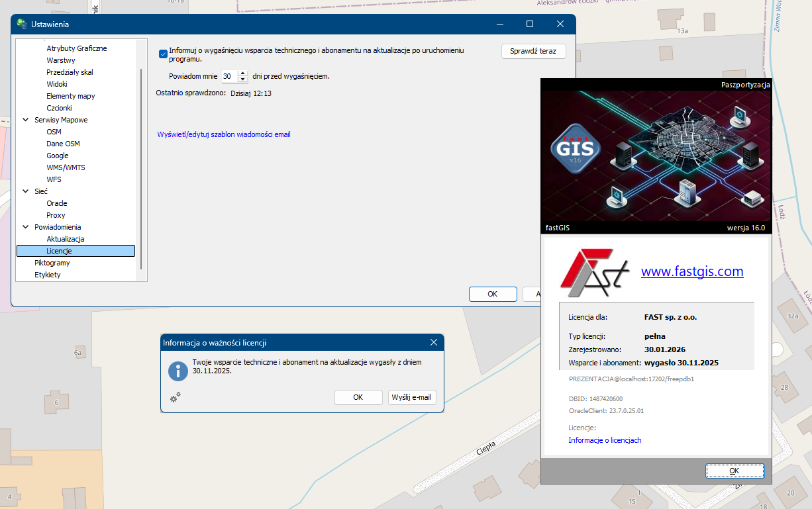Click the Wyślij e-mail button
Screen dimensions: 812x509
click(411, 397)
